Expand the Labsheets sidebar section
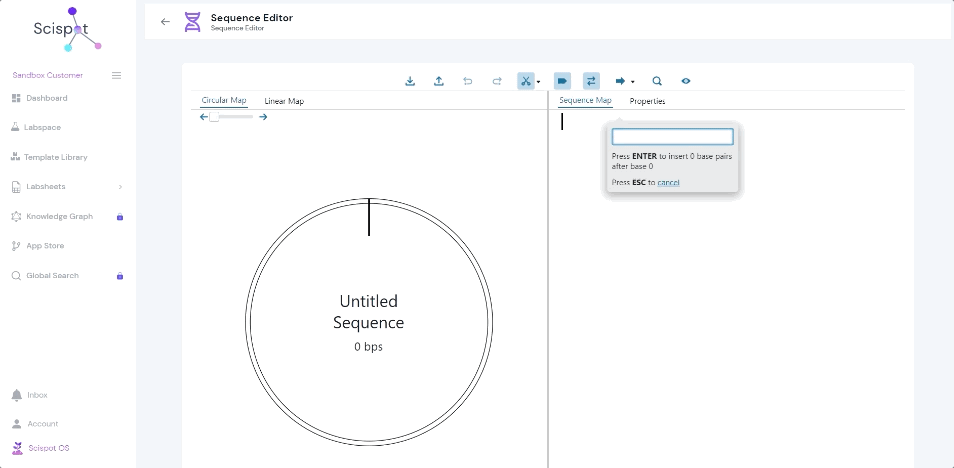954x468 pixels. [x=120, y=187]
